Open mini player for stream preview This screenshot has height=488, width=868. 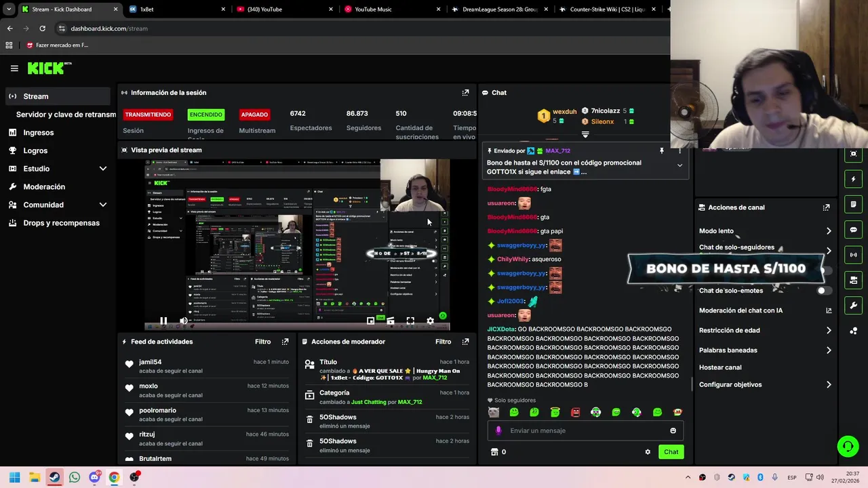[370, 321]
